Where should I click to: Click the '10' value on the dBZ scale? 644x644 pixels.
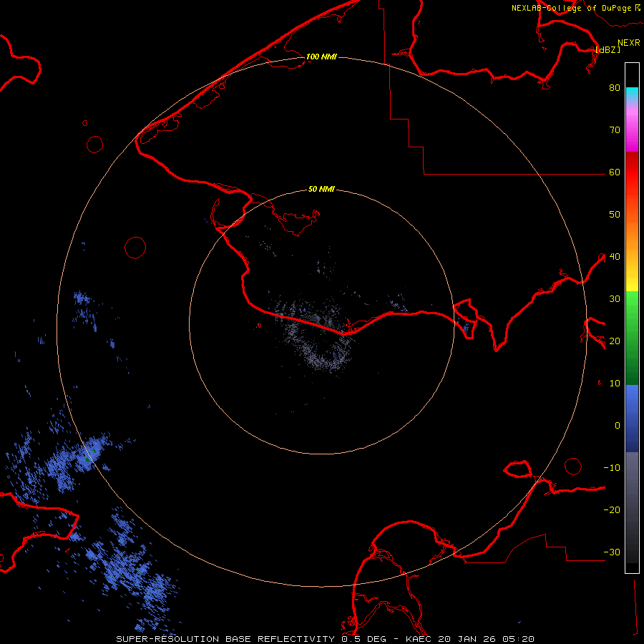tap(615, 384)
